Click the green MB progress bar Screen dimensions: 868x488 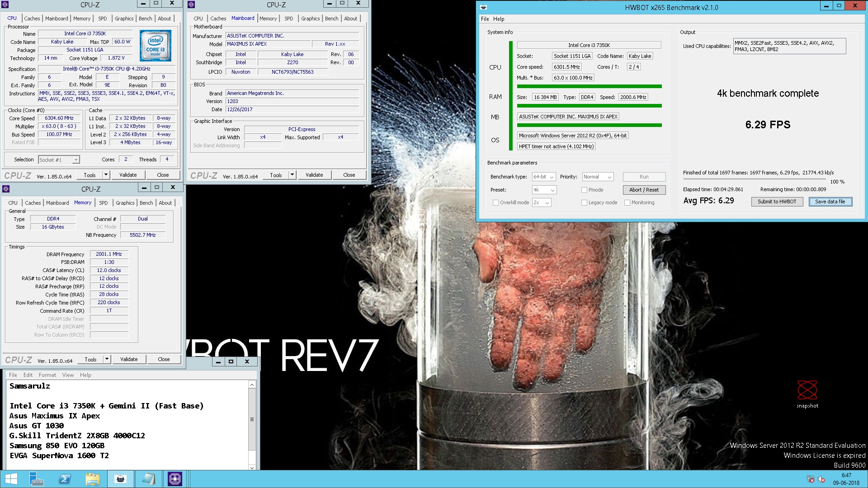click(589, 125)
